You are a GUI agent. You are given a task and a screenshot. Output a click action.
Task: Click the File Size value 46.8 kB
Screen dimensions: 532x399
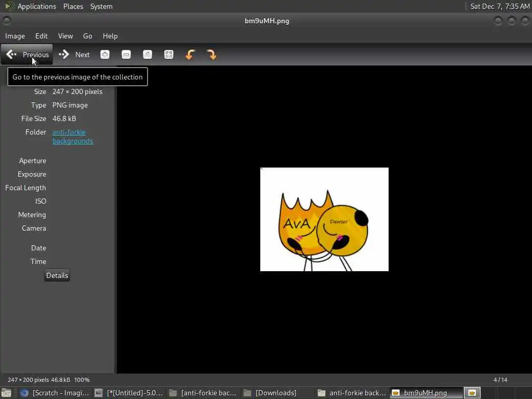point(64,119)
